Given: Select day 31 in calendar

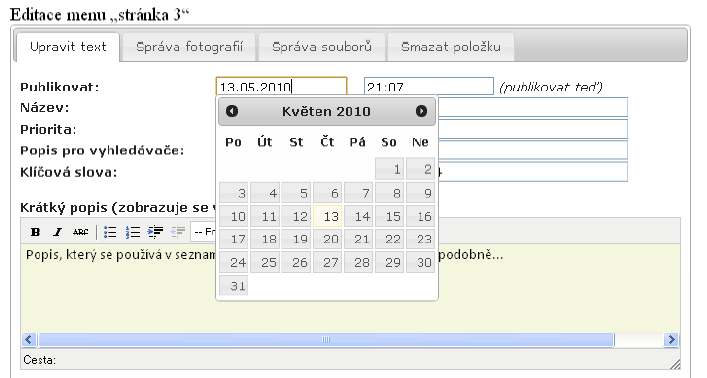Looking at the screenshot, I should [x=234, y=285].
